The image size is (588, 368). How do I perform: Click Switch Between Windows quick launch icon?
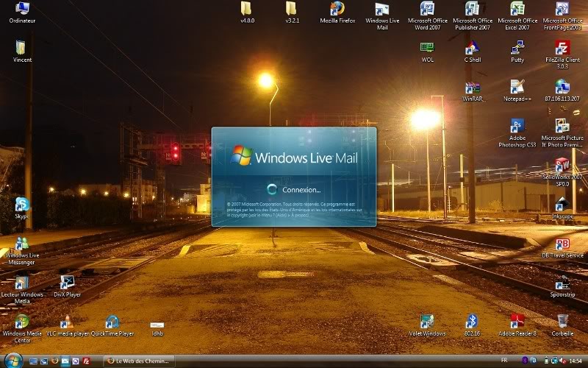tap(44, 361)
